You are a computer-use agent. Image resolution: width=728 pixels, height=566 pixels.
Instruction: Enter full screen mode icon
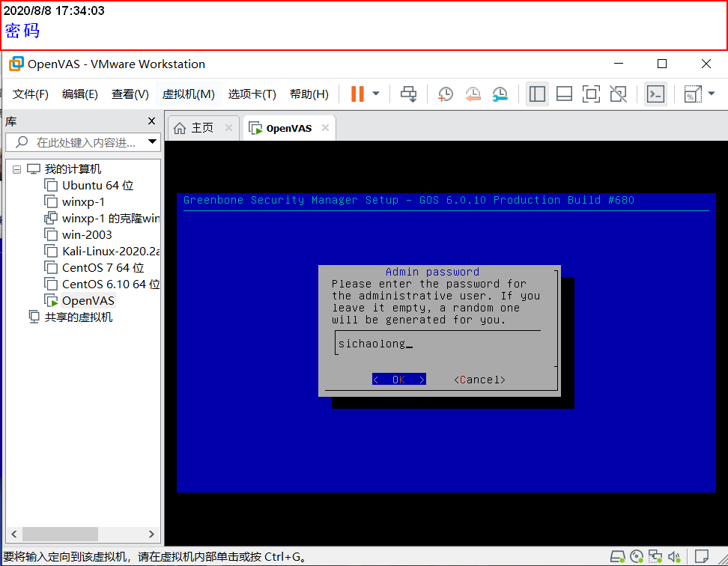click(x=591, y=94)
